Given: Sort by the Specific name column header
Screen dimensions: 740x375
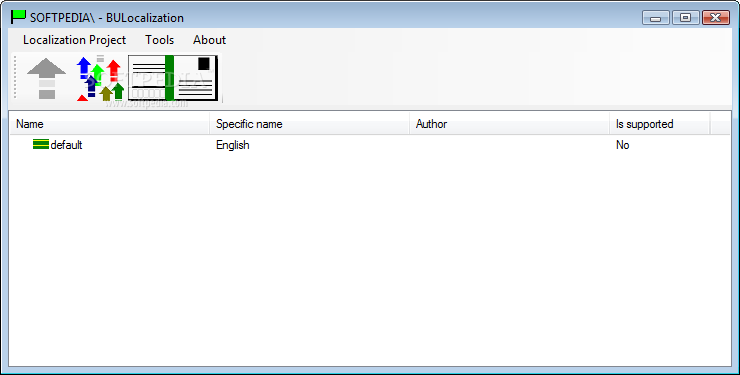Looking at the screenshot, I should pyautogui.click(x=310, y=124).
